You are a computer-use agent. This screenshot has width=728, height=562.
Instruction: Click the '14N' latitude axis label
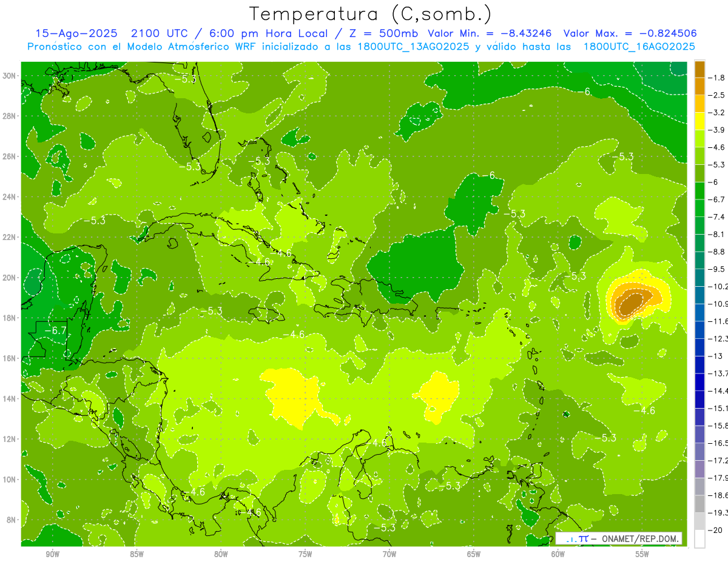[10, 399]
